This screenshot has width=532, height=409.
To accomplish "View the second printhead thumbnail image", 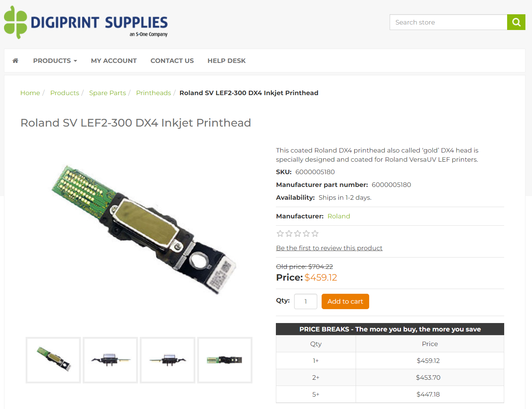I will (x=110, y=360).
